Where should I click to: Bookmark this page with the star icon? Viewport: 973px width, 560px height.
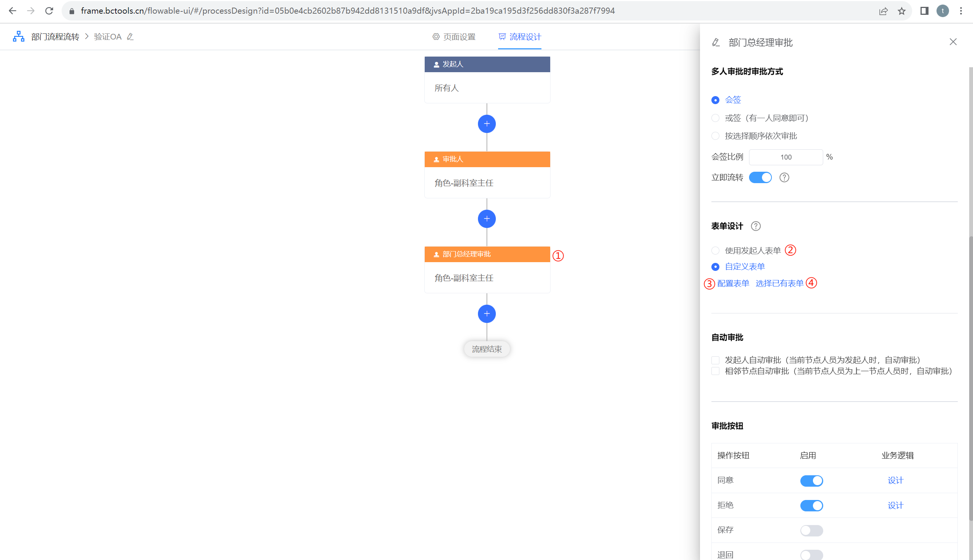tap(902, 11)
